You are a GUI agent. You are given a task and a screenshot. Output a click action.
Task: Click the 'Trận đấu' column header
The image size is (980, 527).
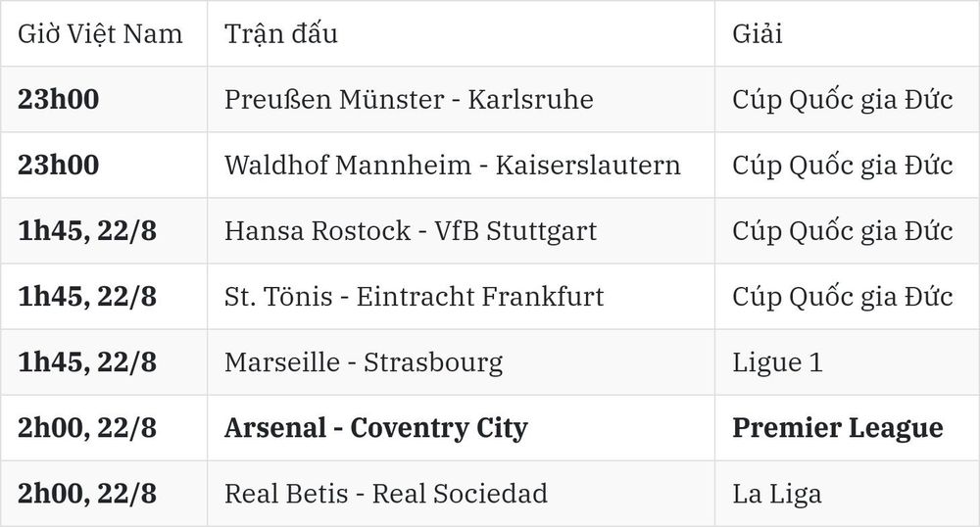(x=281, y=33)
